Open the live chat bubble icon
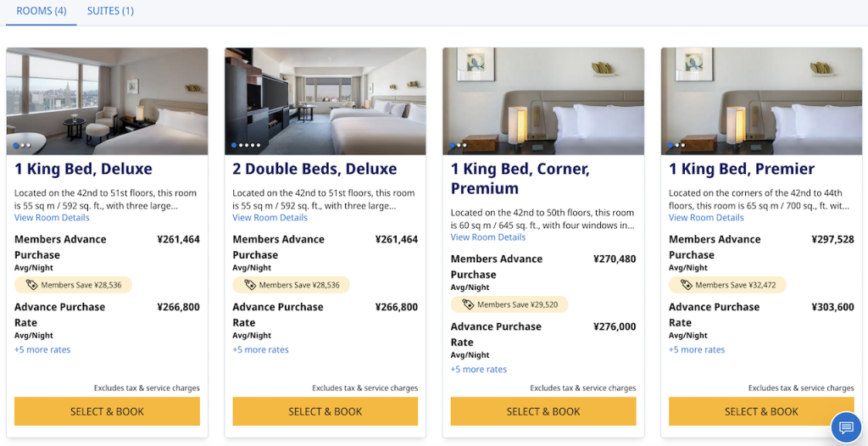868x446 pixels. coord(845,427)
